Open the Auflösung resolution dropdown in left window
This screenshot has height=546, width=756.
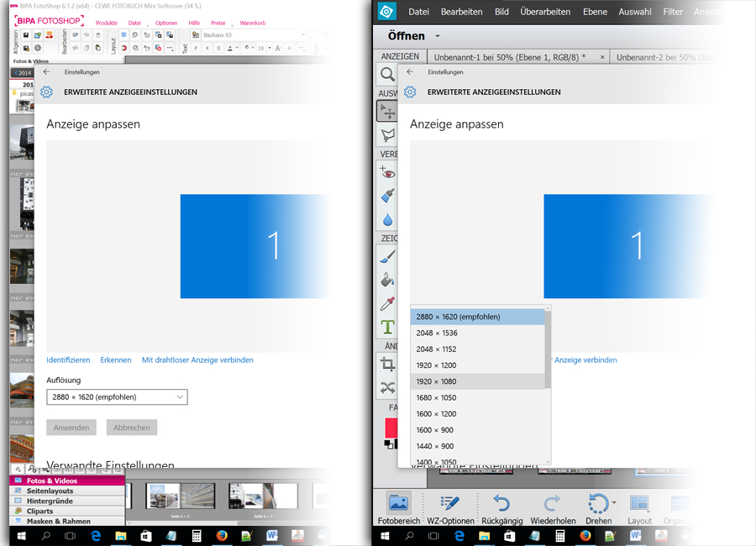pyautogui.click(x=117, y=397)
